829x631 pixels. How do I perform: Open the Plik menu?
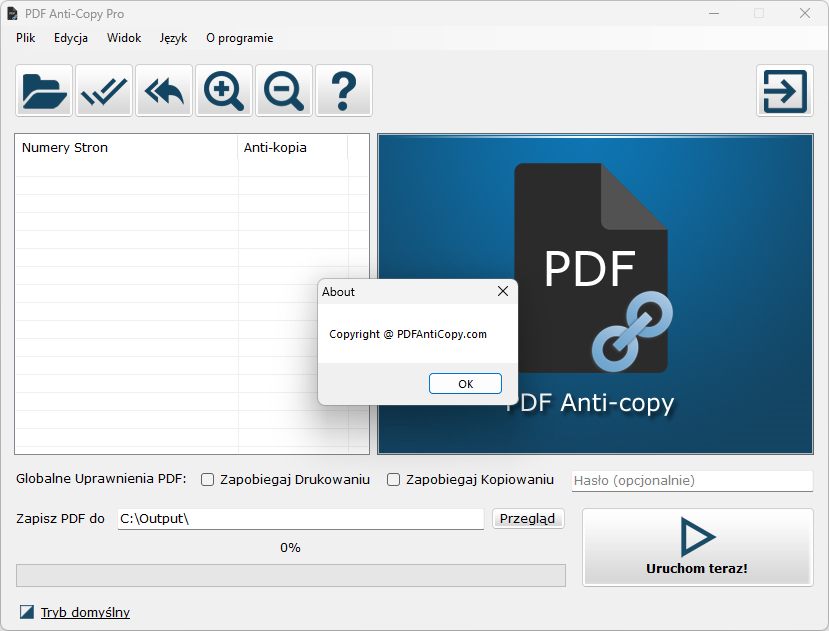[x=25, y=38]
